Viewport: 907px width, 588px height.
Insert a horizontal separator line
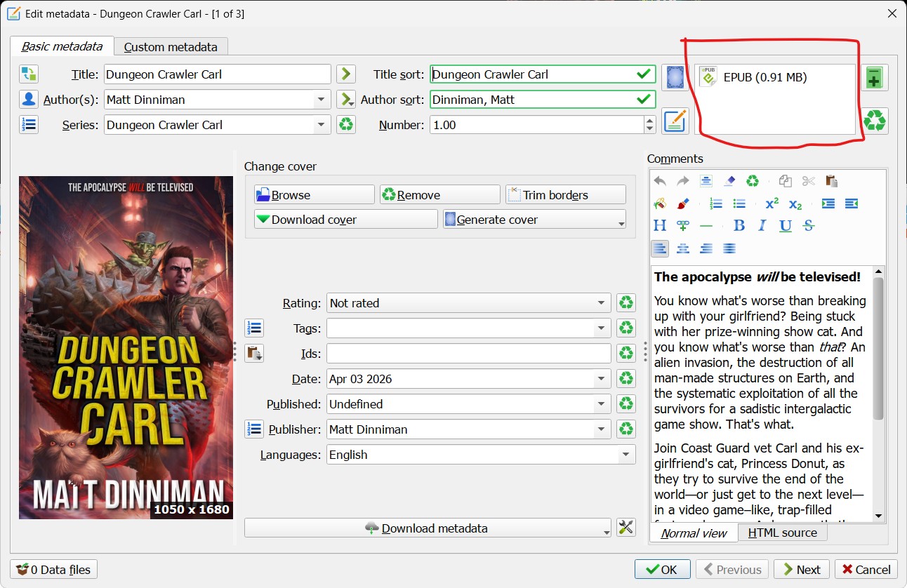(706, 226)
